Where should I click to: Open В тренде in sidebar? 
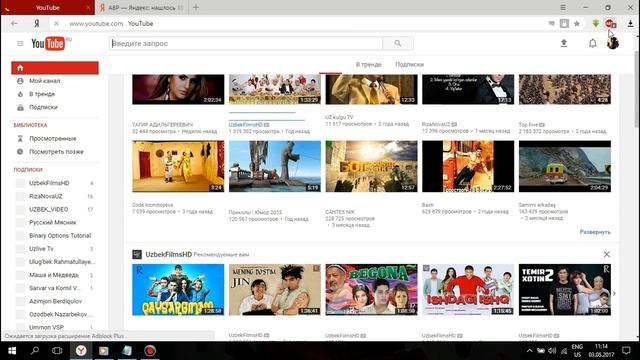42,94
